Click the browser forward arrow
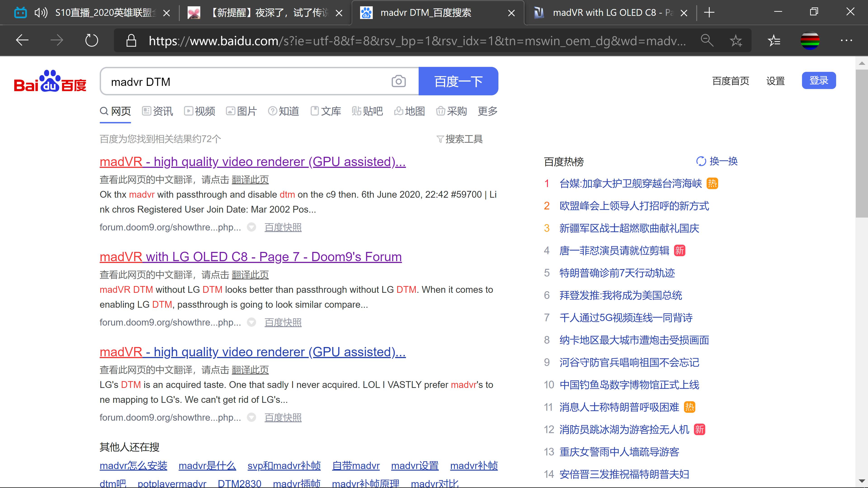This screenshot has height=488, width=868. 57,40
